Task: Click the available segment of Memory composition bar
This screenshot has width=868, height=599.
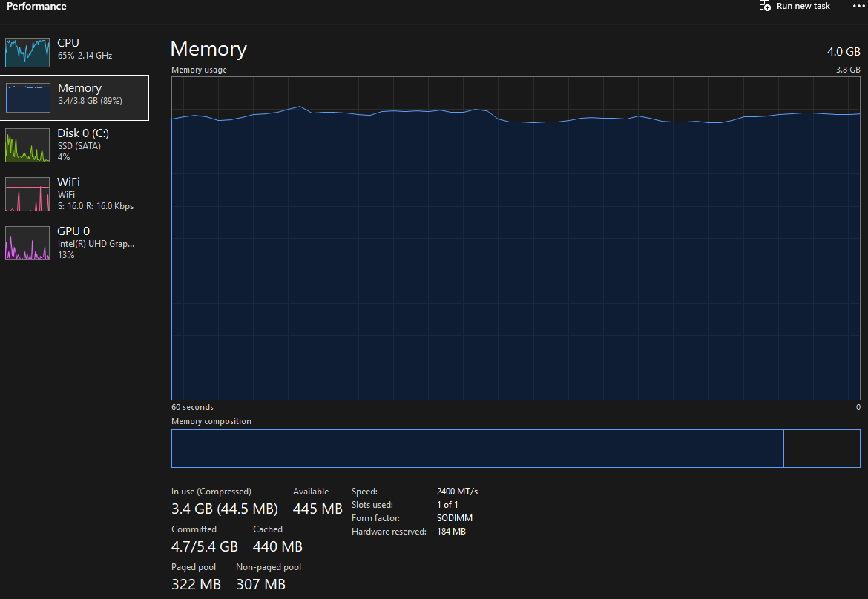Action: coord(822,449)
